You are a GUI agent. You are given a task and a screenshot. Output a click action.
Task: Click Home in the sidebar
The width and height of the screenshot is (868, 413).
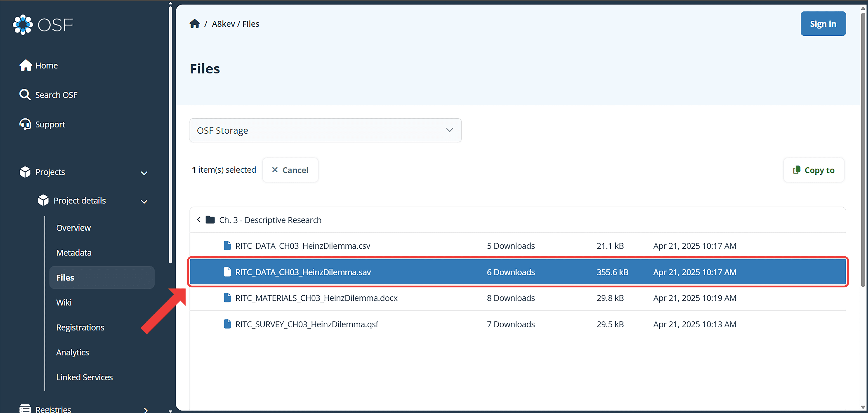pyautogui.click(x=47, y=65)
